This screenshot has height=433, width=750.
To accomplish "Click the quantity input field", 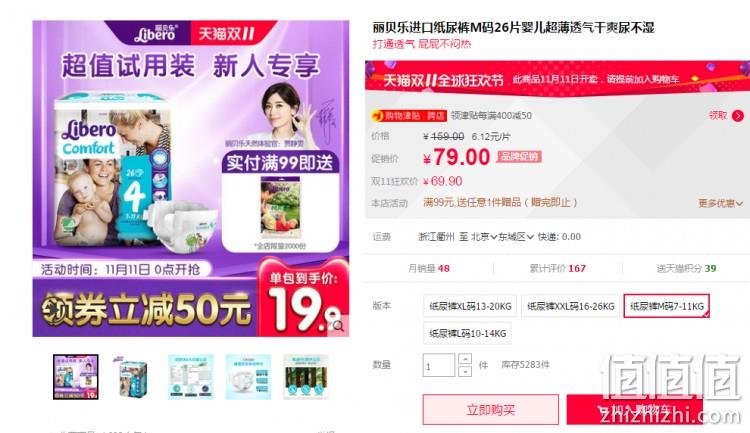I will tap(439, 366).
